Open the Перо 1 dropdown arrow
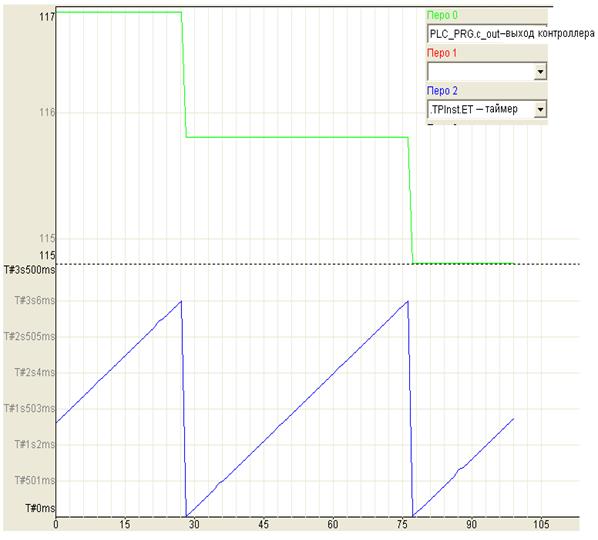This screenshot has width=598, height=540. point(540,72)
